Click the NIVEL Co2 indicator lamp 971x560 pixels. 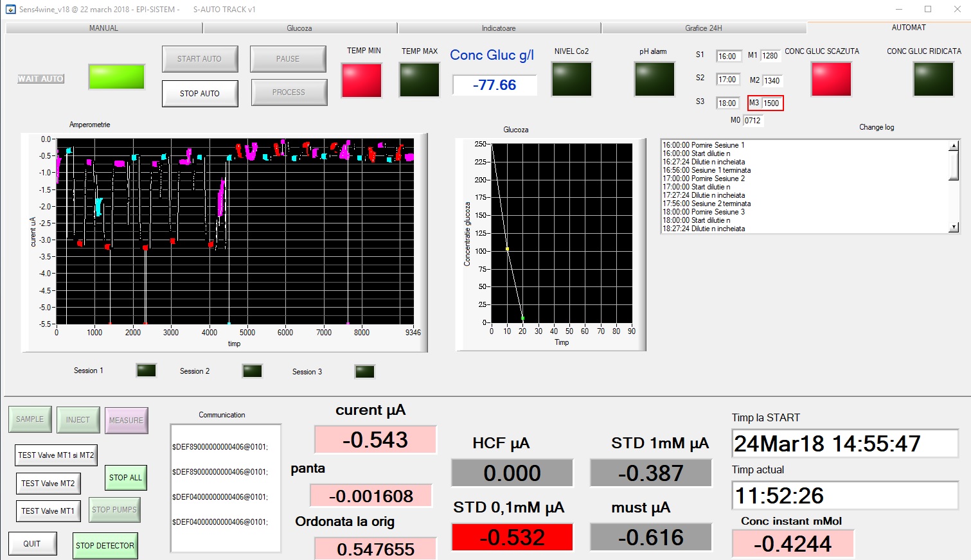(572, 79)
